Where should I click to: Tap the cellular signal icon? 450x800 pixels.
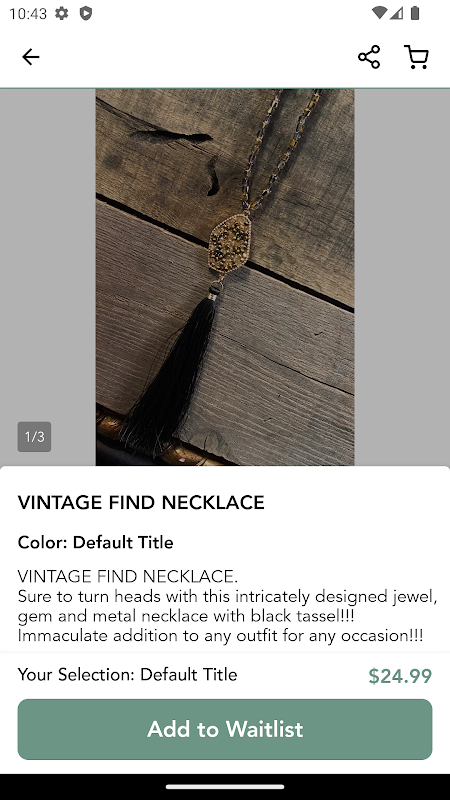(396, 13)
